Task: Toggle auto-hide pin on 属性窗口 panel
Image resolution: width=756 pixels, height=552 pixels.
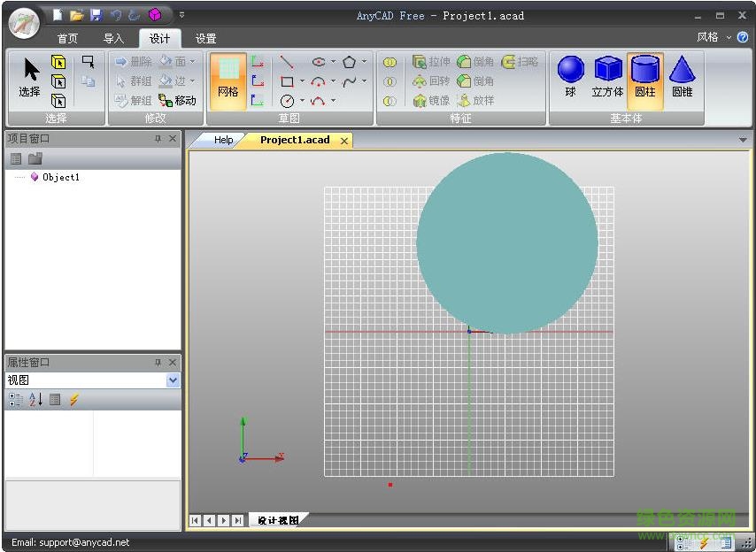Action: point(158,362)
